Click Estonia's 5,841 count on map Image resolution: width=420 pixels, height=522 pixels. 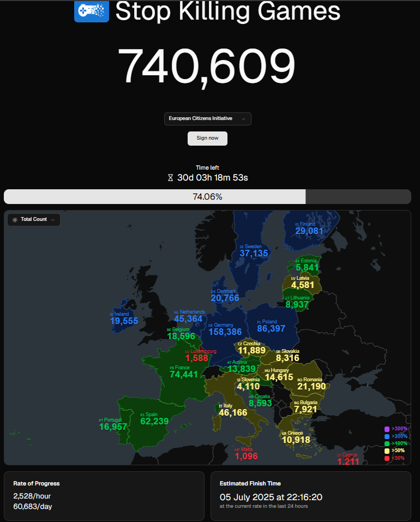(x=307, y=268)
